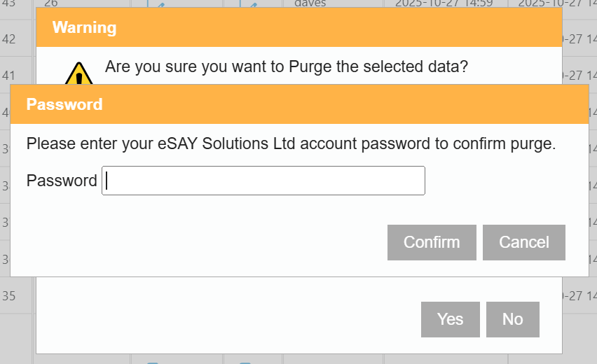Select row number 43 in the grid

(x=9, y=3)
